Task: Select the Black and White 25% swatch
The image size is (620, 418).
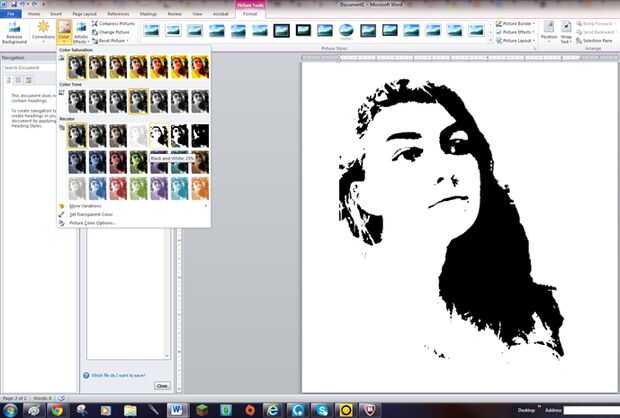Action: tap(159, 136)
